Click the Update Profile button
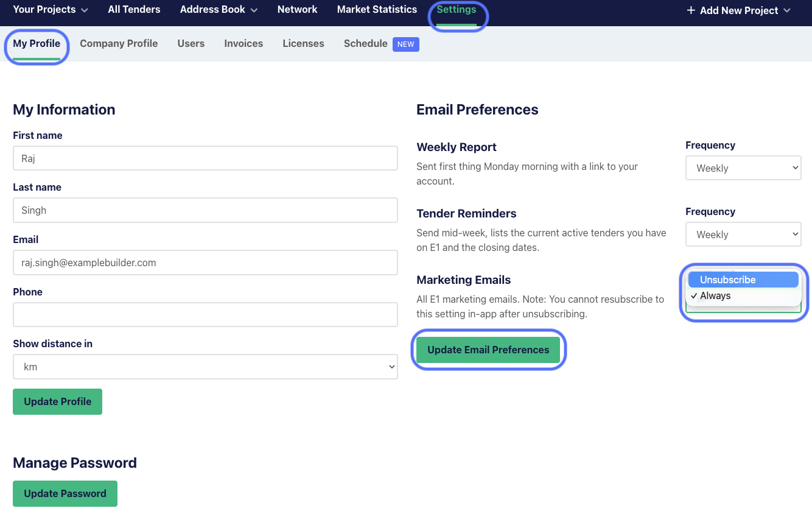The height and width of the screenshot is (522, 812). pos(57,402)
